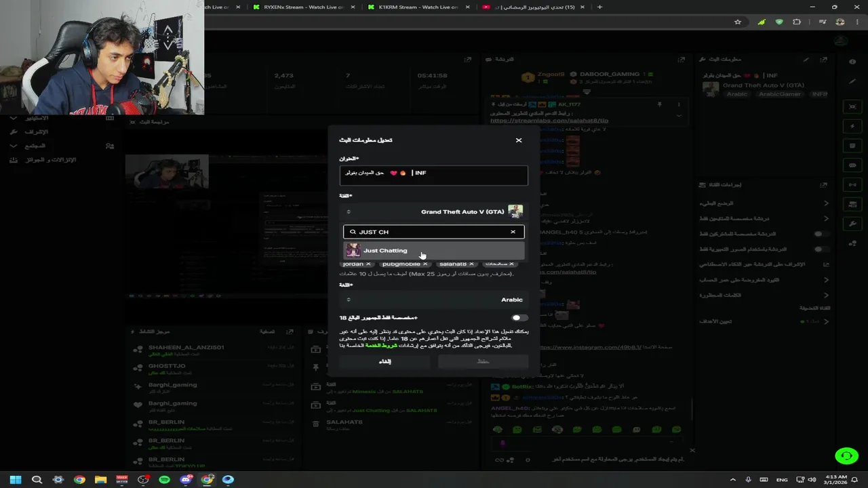Open Windows Start menu
868x488 pixels.
(x=16, y=479)
